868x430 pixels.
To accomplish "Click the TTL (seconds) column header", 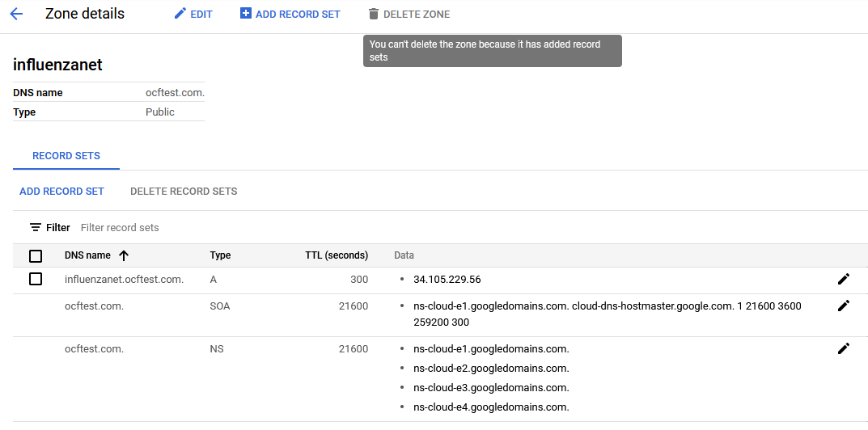I will point(336,255).
